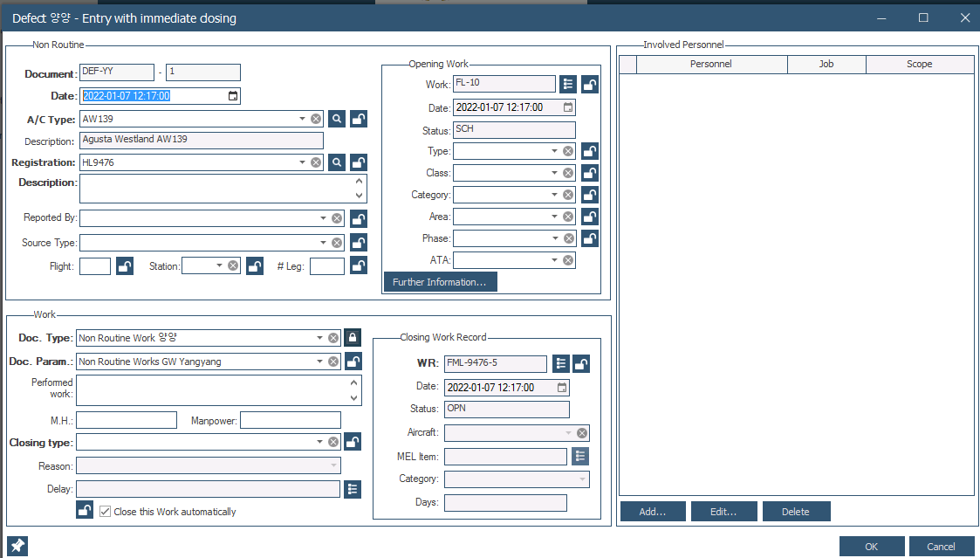The width and height of the screenshot is (980, 558).
Task: Click the search icon next to A/C Type
Action: (336, 119)
